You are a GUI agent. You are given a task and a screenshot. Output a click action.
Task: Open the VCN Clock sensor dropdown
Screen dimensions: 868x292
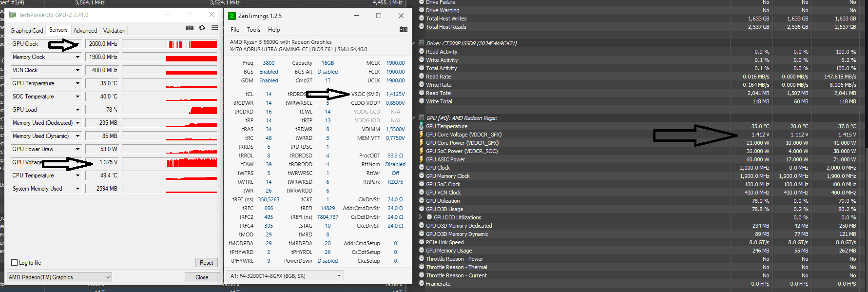[x=77, y=70]
